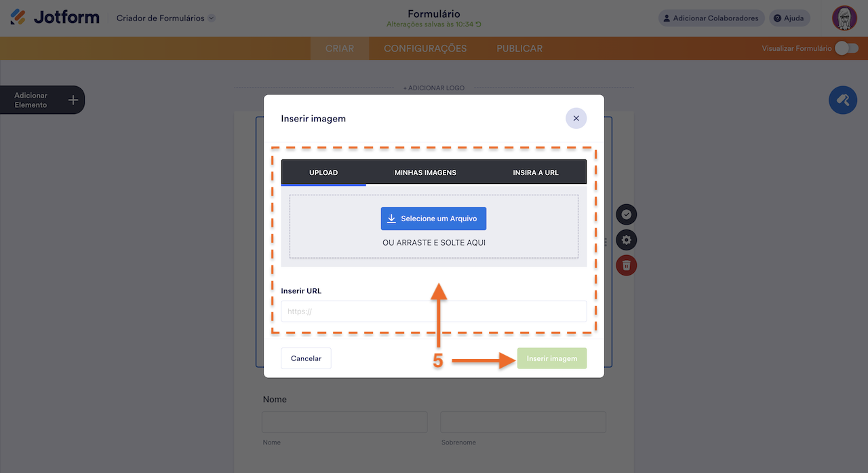Close the Inserir imagem dialog
The width and height of the screenshot is (868, 473).
(576, 118)
